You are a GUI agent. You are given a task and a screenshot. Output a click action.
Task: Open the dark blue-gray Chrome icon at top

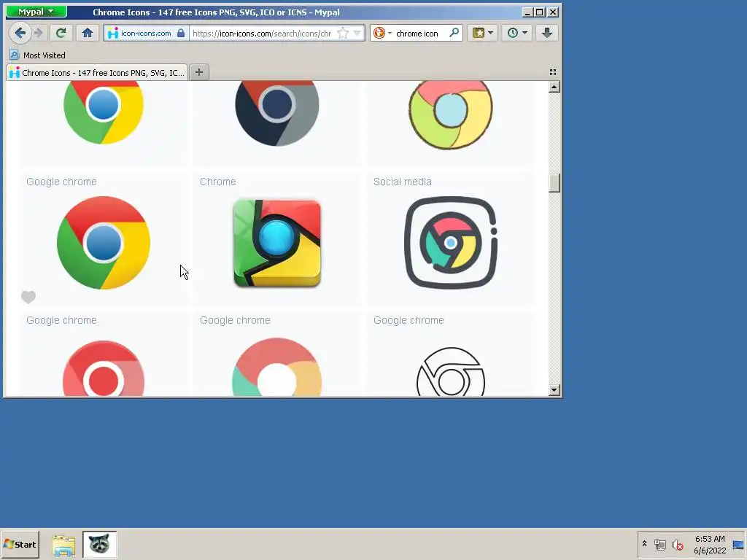click(276, 112)
